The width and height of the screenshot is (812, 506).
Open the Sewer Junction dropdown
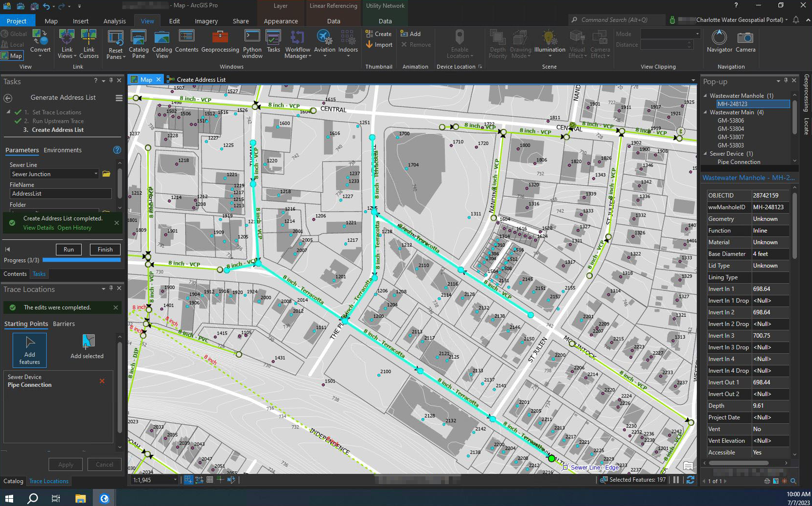click(x=95, y=174)
